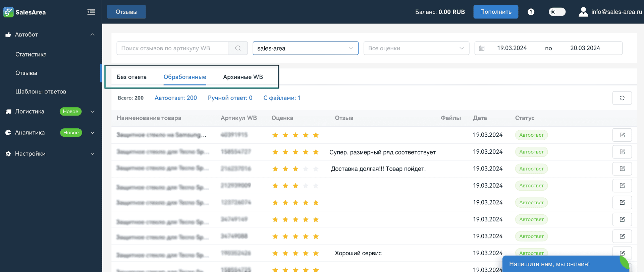Viewport: 644px width, 272px height.
Task: Click Автоответ status badge in 'Супер' review row
Action: click(531, 152)
